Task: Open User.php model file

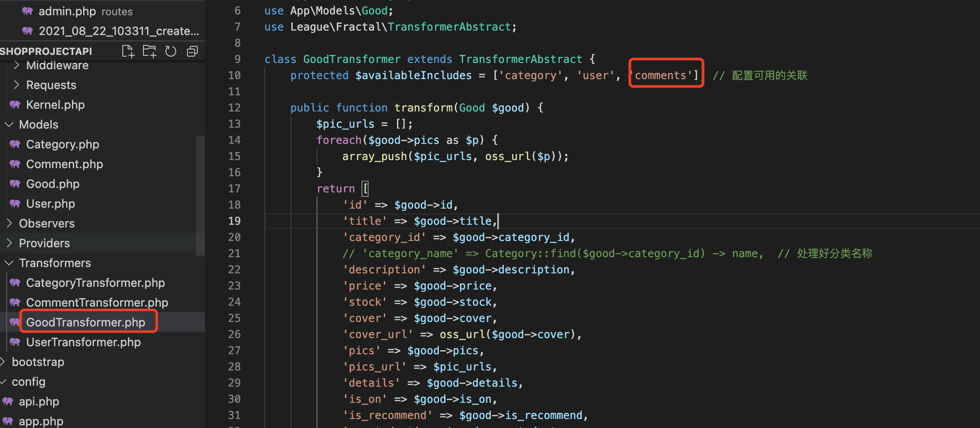Action: 50,204
